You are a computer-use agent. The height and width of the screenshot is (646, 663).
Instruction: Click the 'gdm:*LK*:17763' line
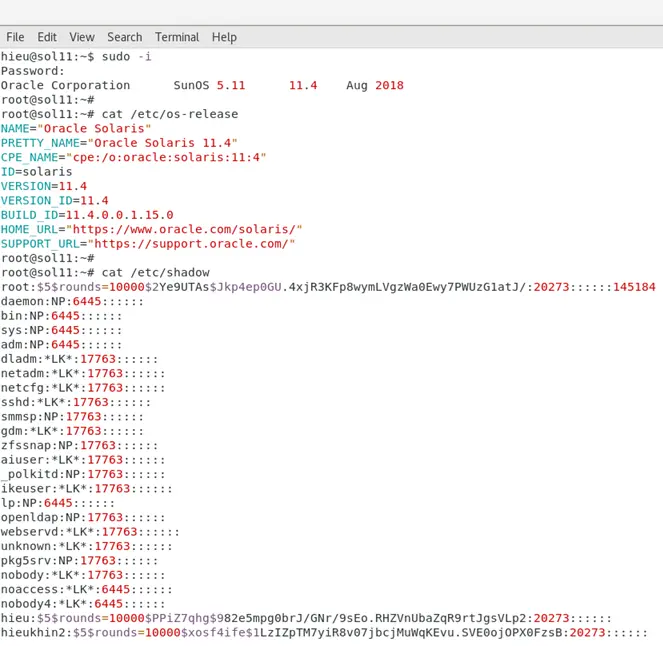[72, 431]
